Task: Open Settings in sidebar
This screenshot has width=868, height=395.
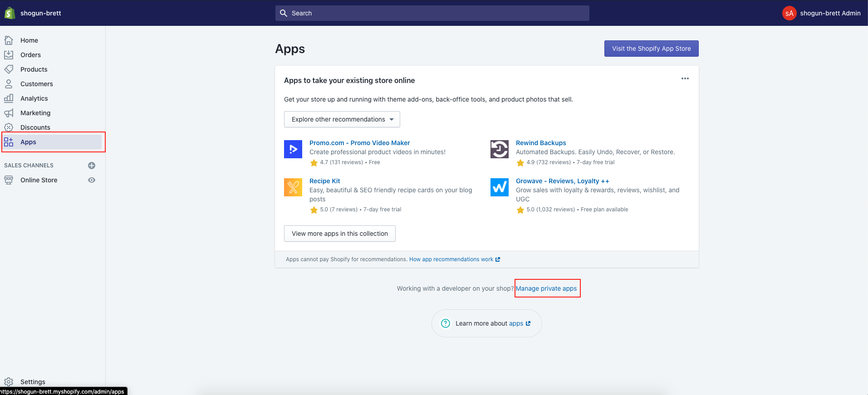Action: [x=33, y=382]
